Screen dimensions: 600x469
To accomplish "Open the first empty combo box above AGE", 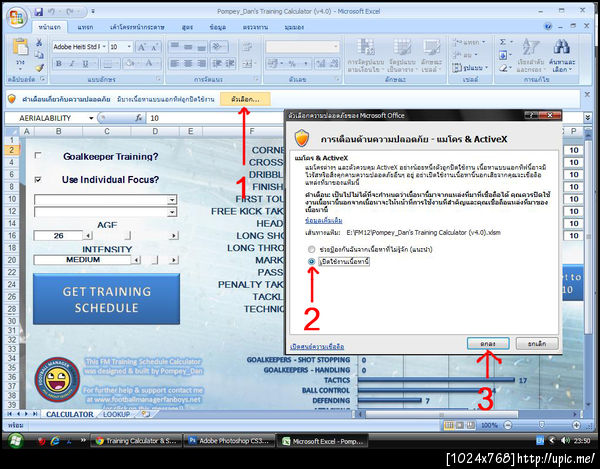I will (x=172, y=200).
